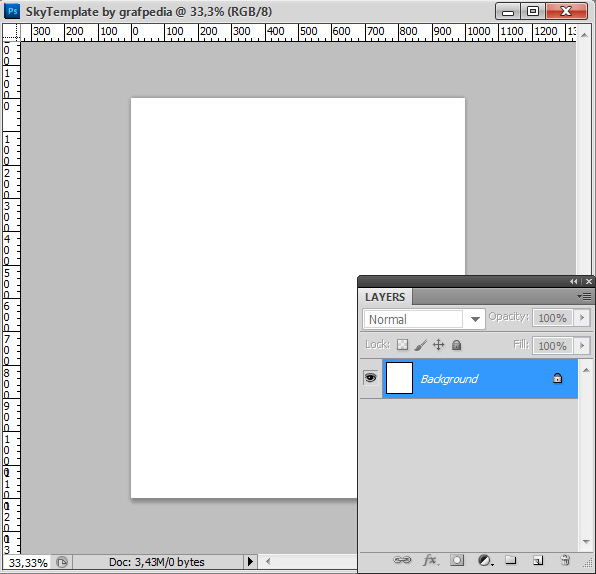Click the Background layer lock icon
This screenshot has height=574, width=596.
point(557,378)
